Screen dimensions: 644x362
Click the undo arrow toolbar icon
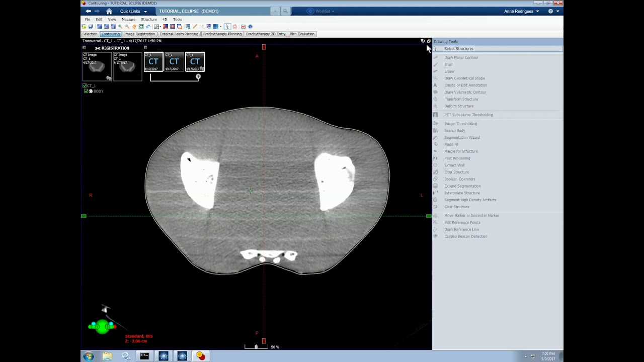click(148, 27)
